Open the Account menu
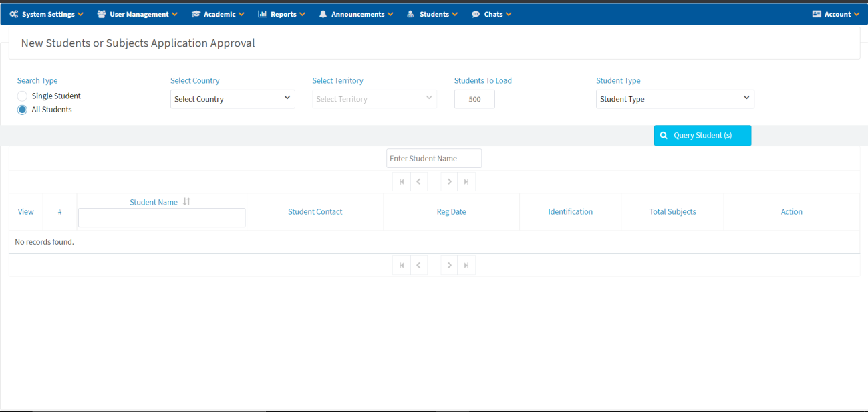The image size is (868, 412). tap(836, 14)
